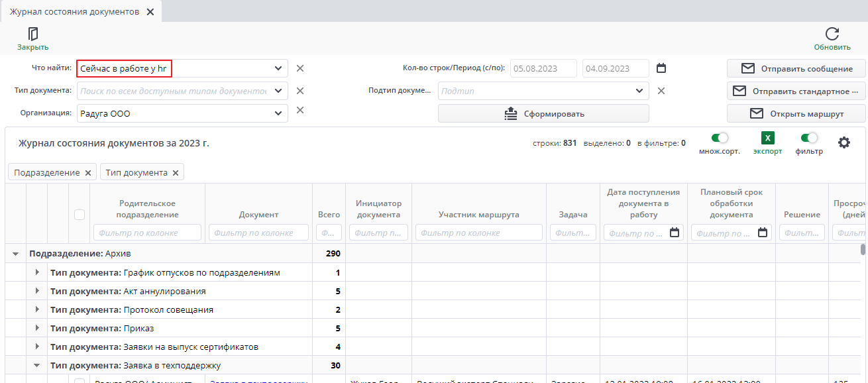Open the period calendar picker icon
The image size is (868, 383).
[661, 68]
